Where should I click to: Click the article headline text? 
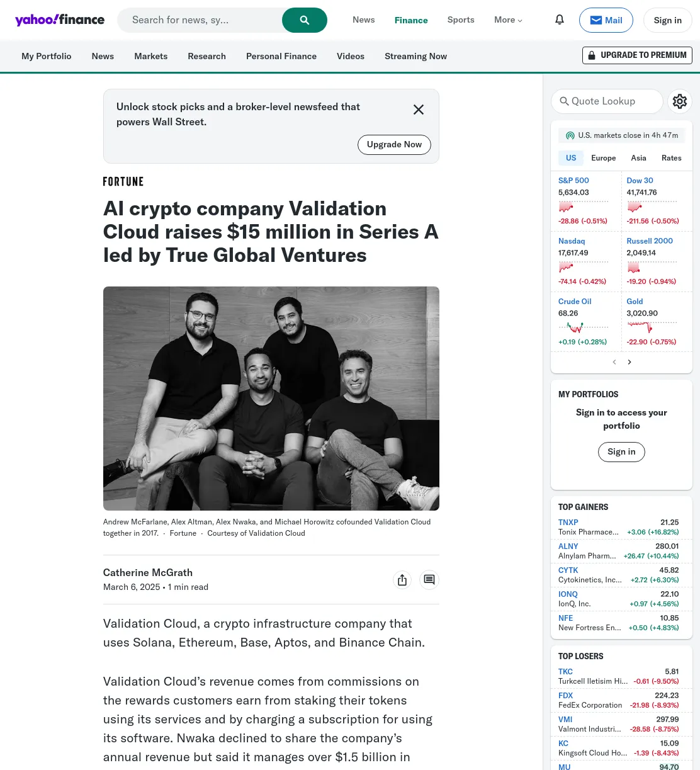[271, 232]
